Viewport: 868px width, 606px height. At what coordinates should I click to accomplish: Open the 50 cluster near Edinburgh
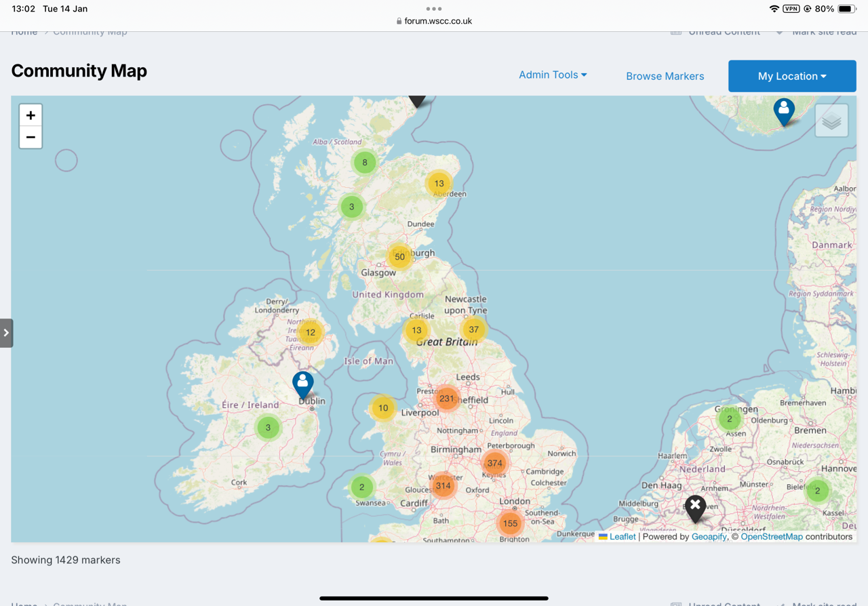pos(399,257)
